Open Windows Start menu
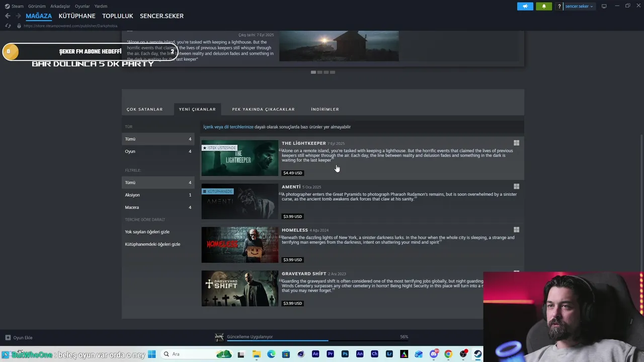The image size is (644, 362). pyautogui.click(x=151, y=354)
